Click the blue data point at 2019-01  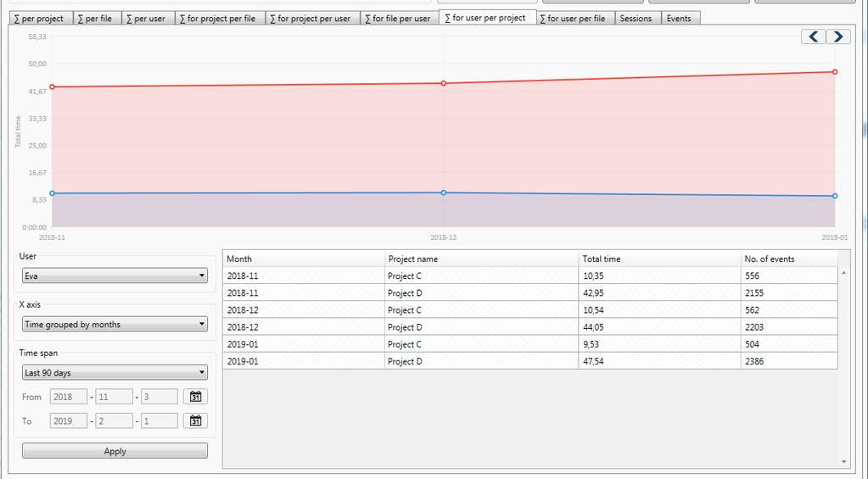coord(835,196)
